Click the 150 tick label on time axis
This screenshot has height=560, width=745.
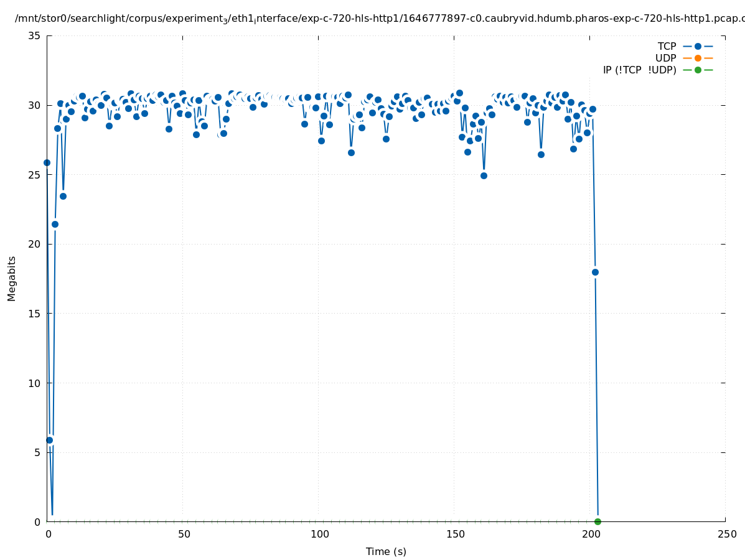click(455, 534)
